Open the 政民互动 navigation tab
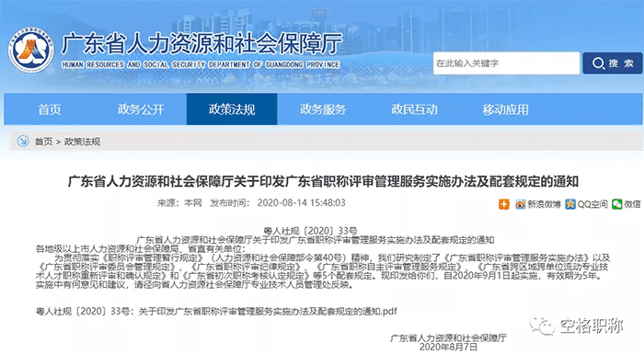 [414, 109]
